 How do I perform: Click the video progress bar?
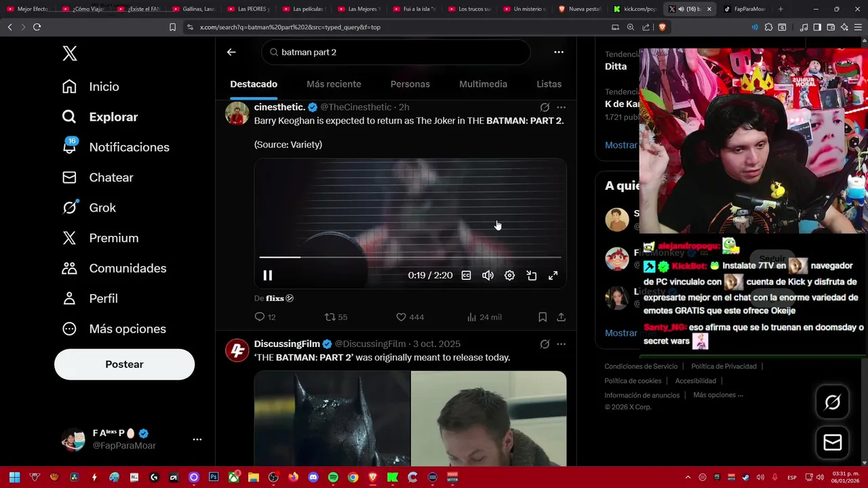pos(410,258)
